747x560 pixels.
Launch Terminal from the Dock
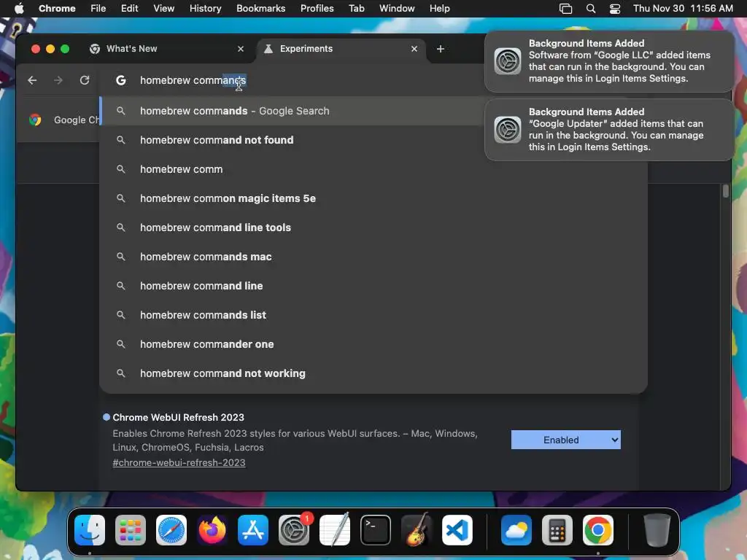tap(376, 530)
